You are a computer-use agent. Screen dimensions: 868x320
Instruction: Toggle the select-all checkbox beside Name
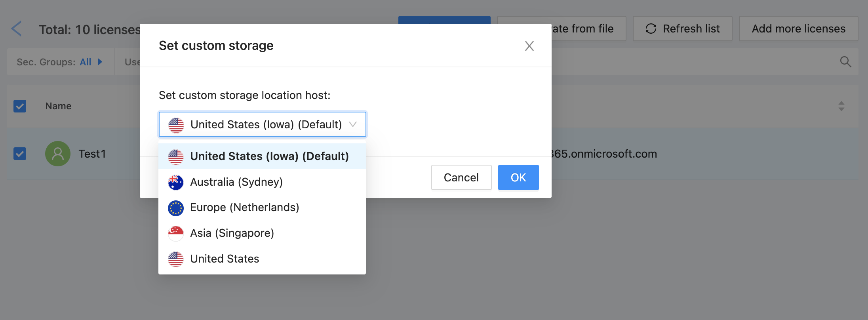(20, 106)
